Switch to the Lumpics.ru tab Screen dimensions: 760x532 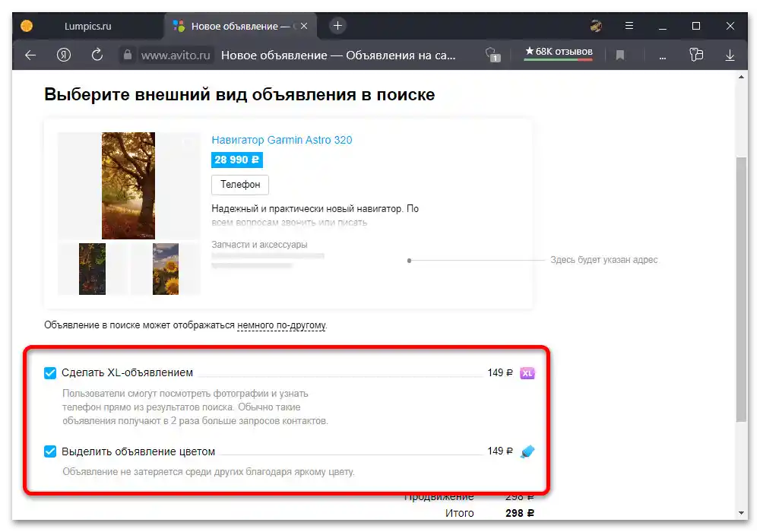click(87, 26)
